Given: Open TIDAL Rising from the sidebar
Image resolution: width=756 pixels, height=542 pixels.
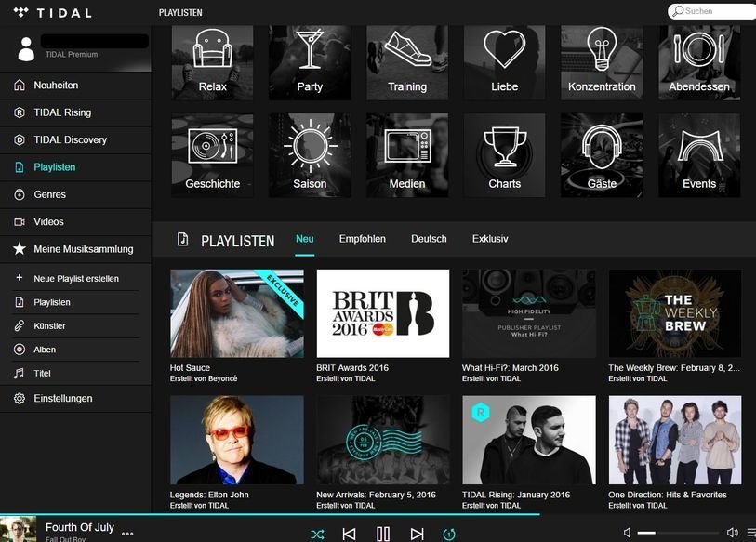Looking at the screenshot, I should [x=56, y=112].
